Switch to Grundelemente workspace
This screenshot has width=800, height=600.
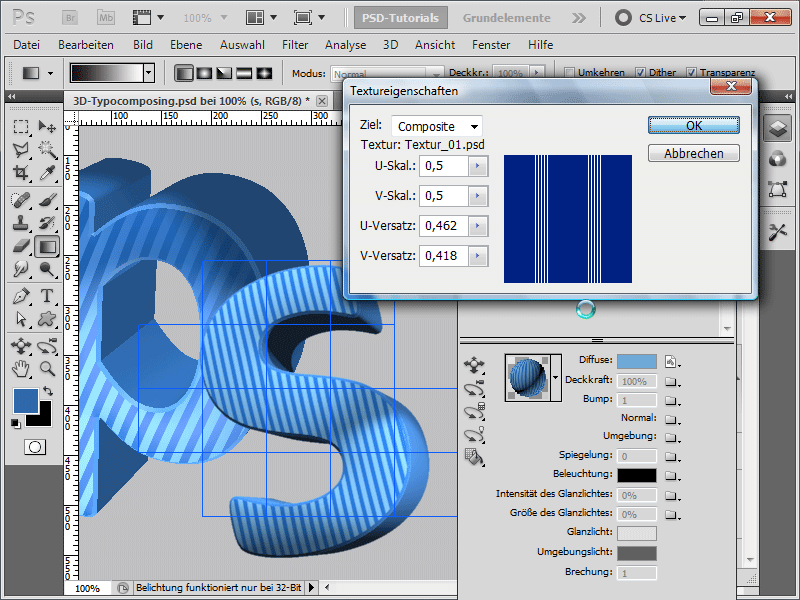(x=507, y=18)
